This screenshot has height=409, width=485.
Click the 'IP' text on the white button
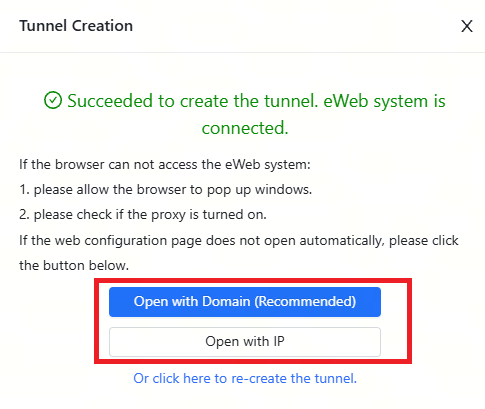pos(279,342)
